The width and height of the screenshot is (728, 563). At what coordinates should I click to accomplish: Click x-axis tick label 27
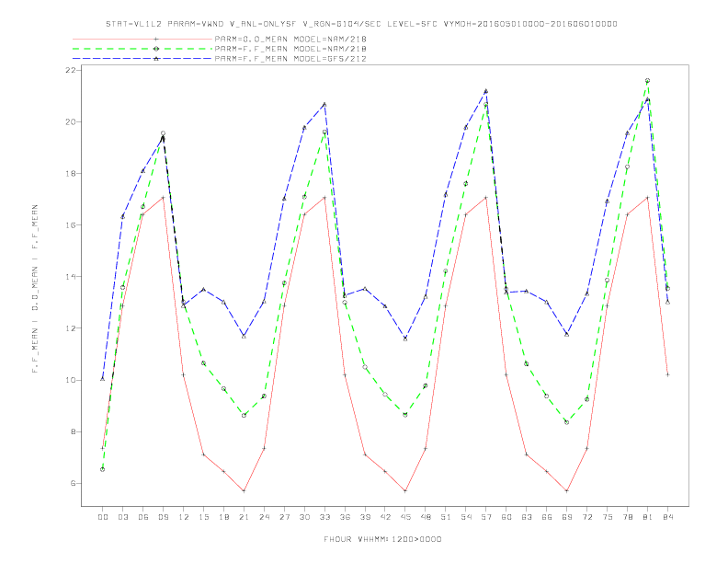pos(284,517)
